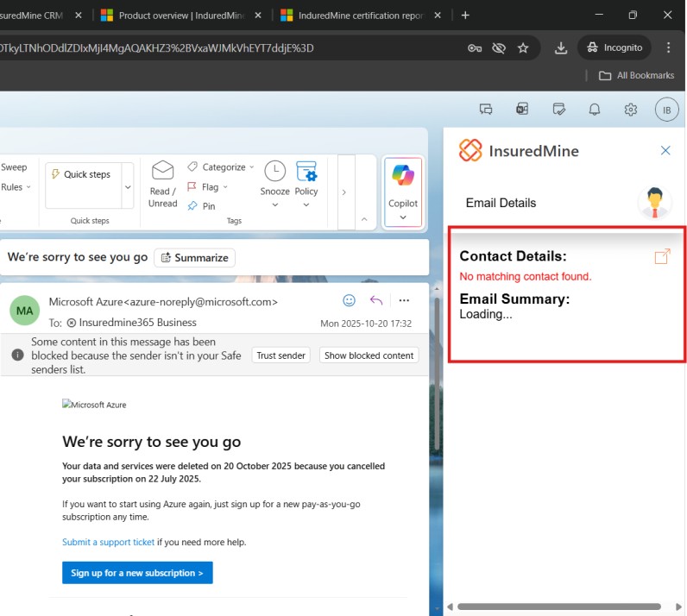Click the Trust sender button

tap(282, 355)
